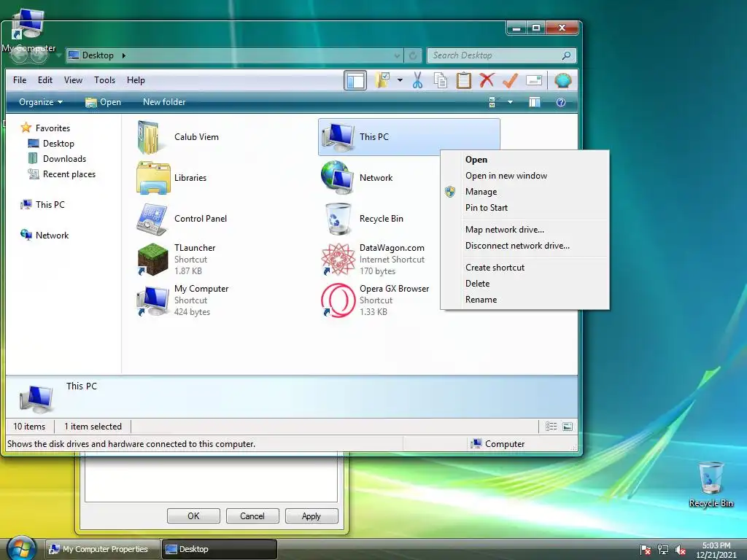The width and height of the screenshot is (747, 560).
Task: Choose Delete from the context menu
Action: (x=525, y=284)
